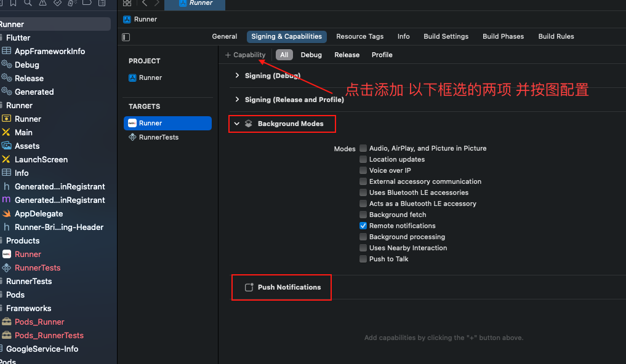Open GoogleService-Info in the navigator
The width and height of the screenshot is (626, 364).
42,349
